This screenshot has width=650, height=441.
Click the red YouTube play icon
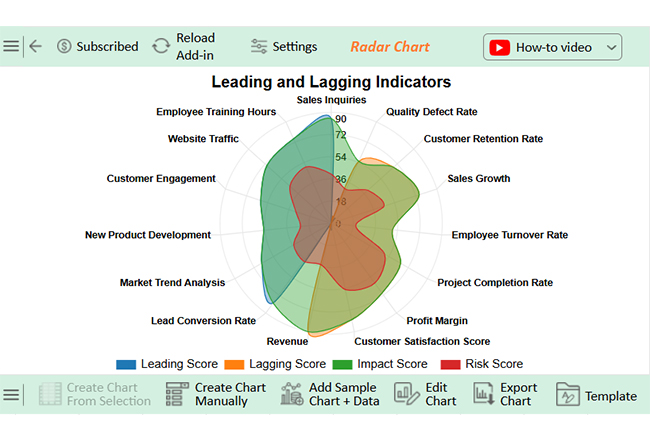point(499,48)
